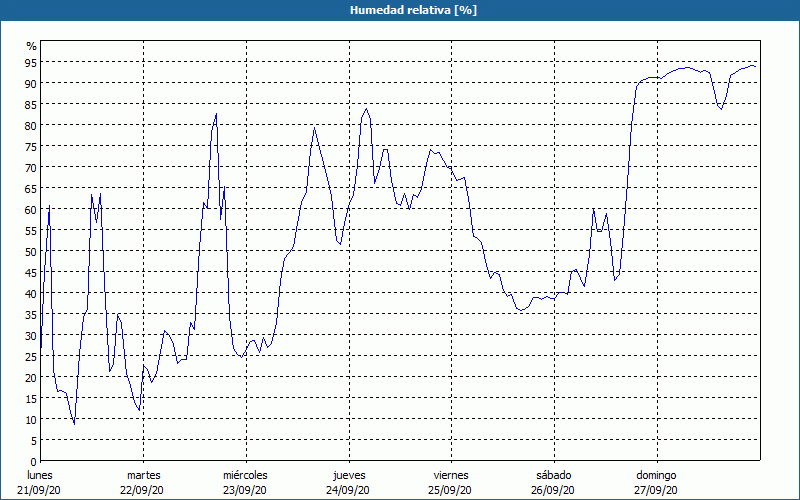Click the 'jueves' day label
This screenshot has width=800, height=500.
(349, 475)
